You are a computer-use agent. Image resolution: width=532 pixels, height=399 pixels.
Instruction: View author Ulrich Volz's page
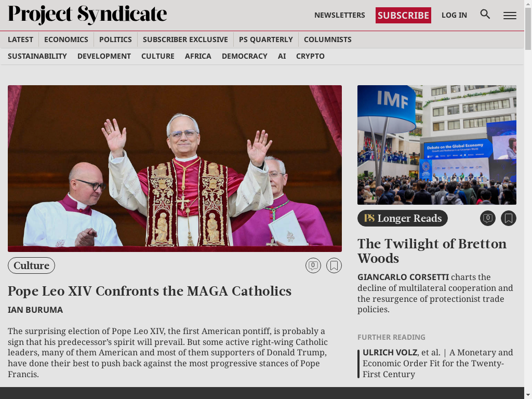click(390, 353)
